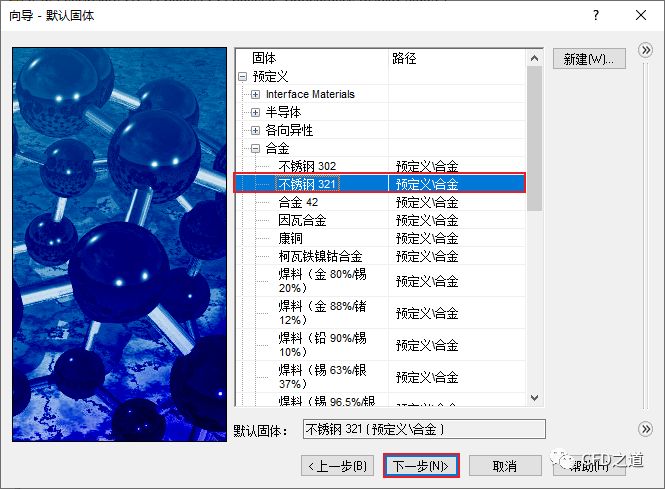Click the double chevron beside default solid field

(645, 429)
